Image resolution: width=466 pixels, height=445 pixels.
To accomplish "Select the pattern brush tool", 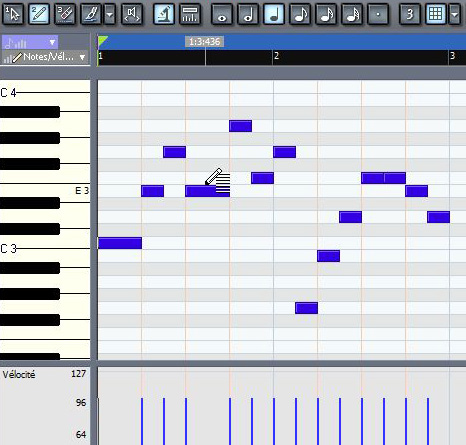I will pos(91,14).
